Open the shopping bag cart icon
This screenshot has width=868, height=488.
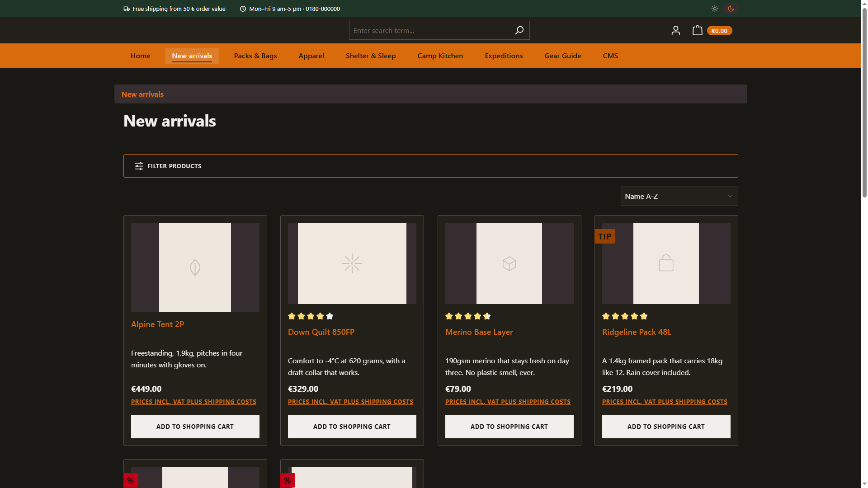[697, 30]
